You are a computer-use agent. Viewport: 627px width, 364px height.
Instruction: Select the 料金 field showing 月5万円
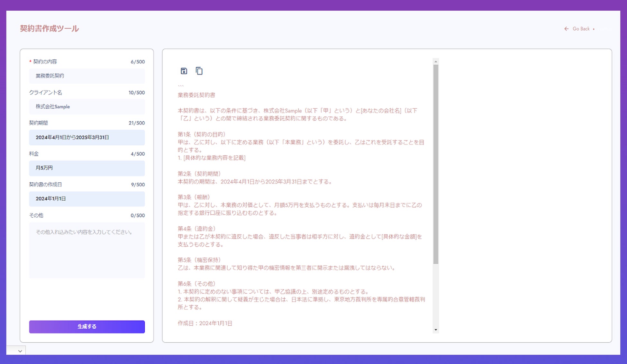click(x=87, y=168)
